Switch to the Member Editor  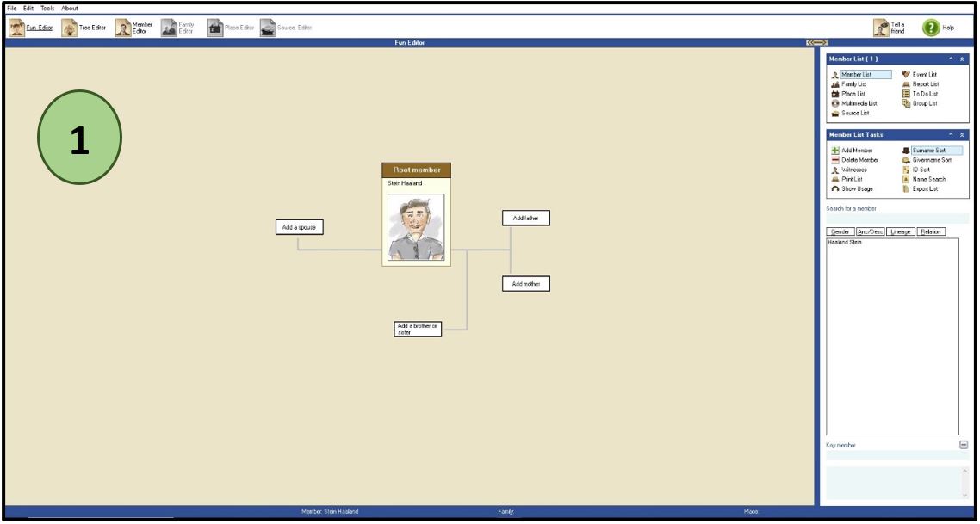pyautogui.click(x=133, y=28)
